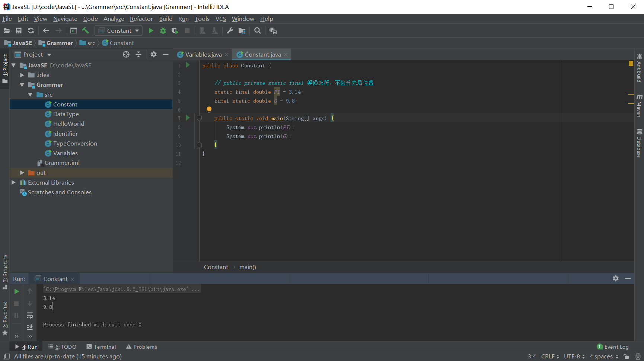Switch to the Variables.java editor tab
The height and width of the screenshot is (361, 644).
click(203, 55)
